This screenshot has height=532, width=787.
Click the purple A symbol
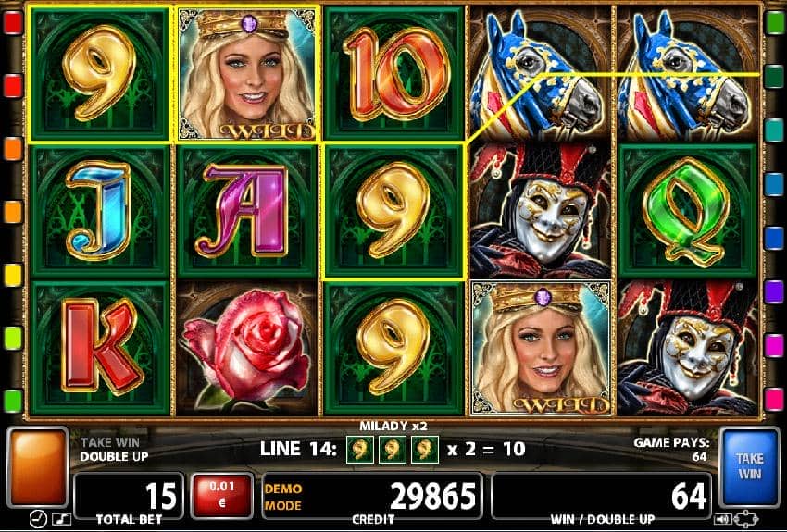247,211
